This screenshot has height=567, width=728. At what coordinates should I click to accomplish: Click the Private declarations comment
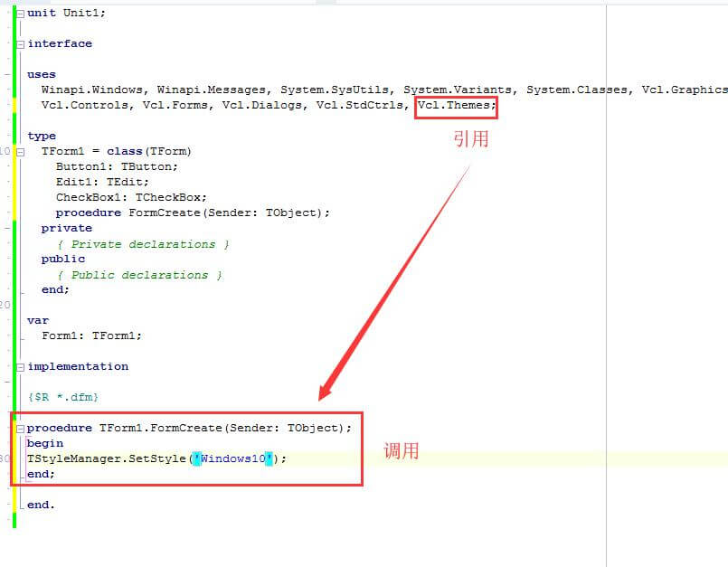pyautogui.click(x=143, y=244)
